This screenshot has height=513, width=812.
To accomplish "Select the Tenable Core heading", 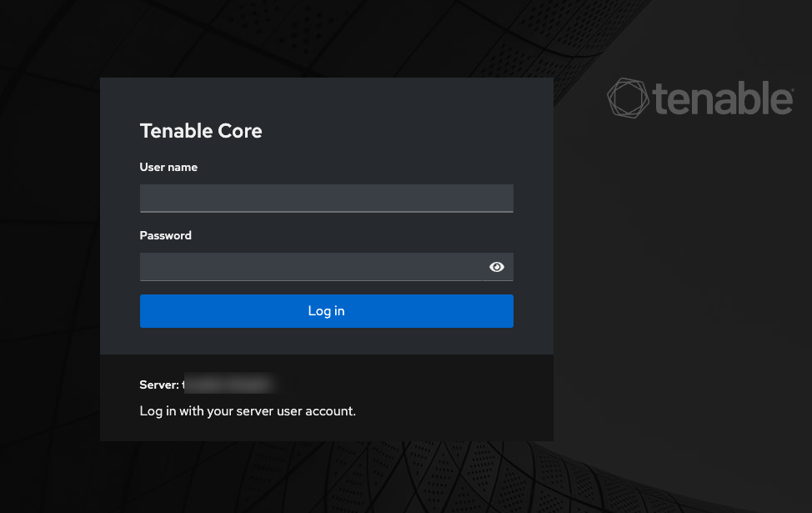I will click(201, 131).
